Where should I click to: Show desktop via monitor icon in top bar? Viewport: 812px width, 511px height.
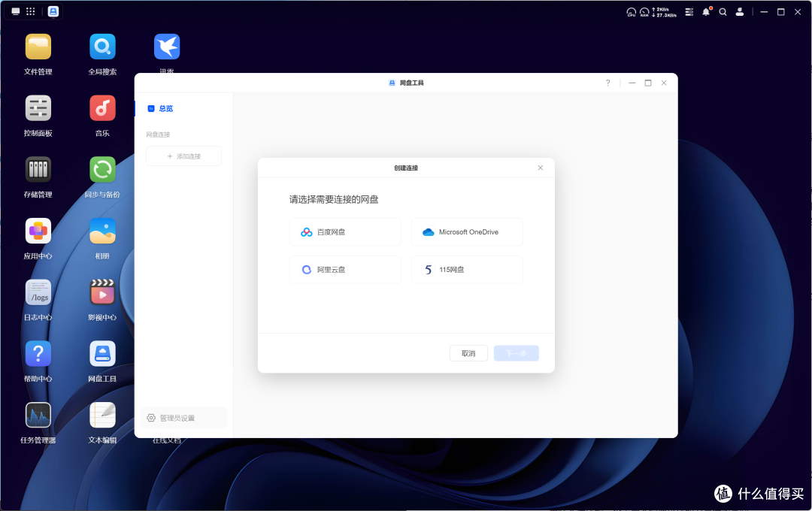point(16,11)
